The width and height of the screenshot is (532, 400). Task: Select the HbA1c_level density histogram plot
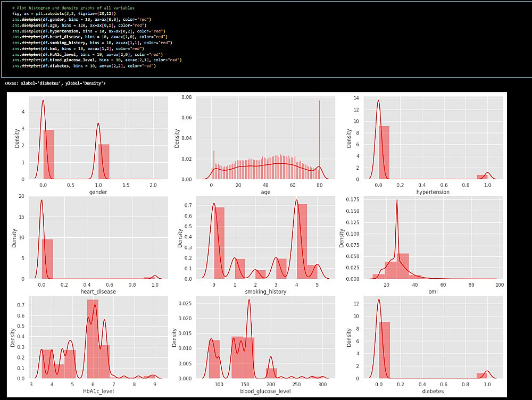(98, 337)
